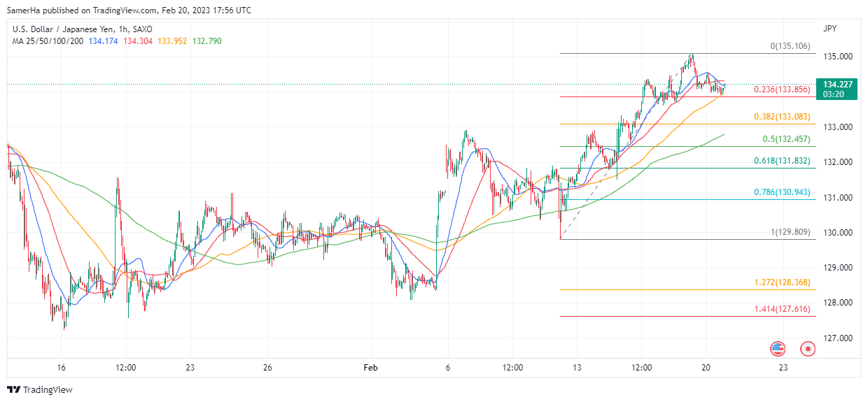The height and width of the screenshot is (402, 868).
Task: Click the U.S. Dollar / Japanese Yen title
Action: pyautogui.click(x=82, y=29)
